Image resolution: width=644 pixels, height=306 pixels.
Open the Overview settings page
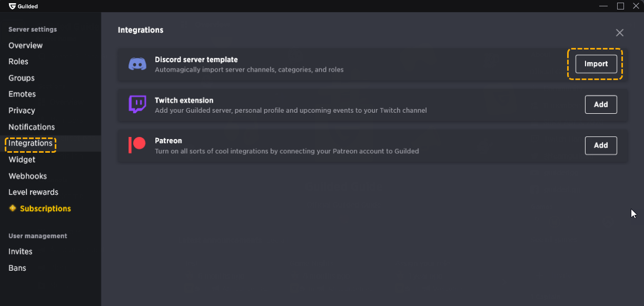(25, 45)
